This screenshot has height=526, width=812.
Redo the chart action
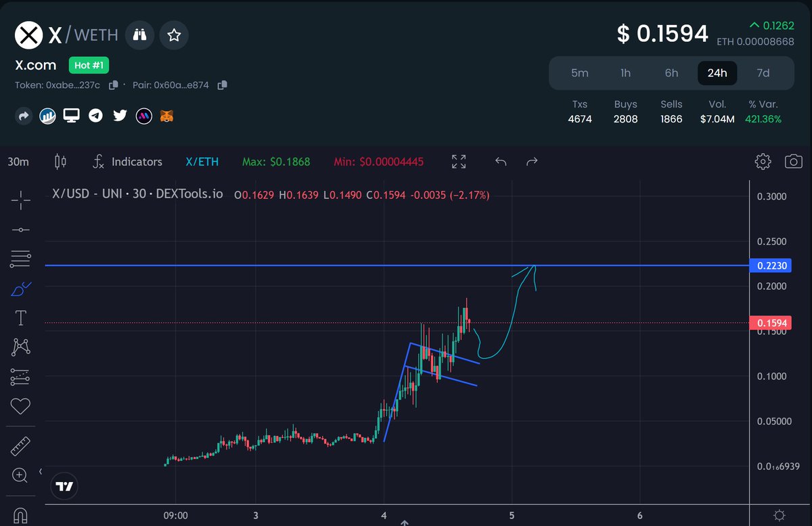point(532,162)
